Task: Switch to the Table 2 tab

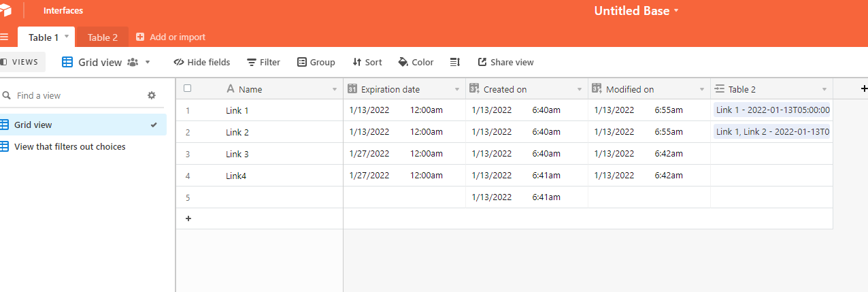Action: (x=103, y=37)
